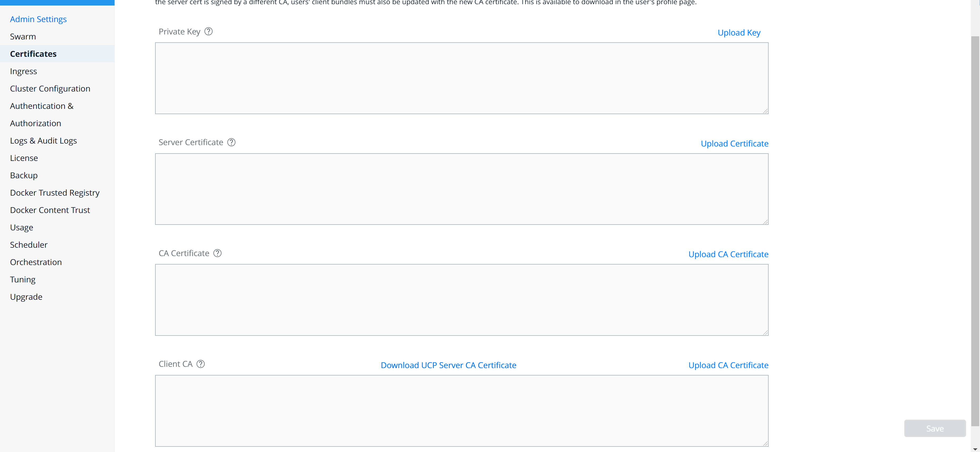Viewport: 980px width, 452px height.
Task: Navigate to the Upgrade settings page
Action: tap(26, 297)
